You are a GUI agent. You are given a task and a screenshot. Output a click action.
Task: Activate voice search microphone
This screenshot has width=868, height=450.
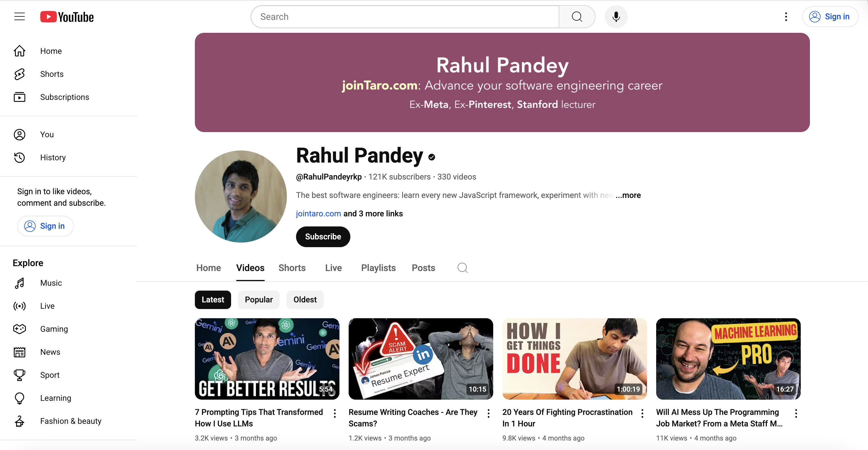pyautogui.click(x=616, y=16)
